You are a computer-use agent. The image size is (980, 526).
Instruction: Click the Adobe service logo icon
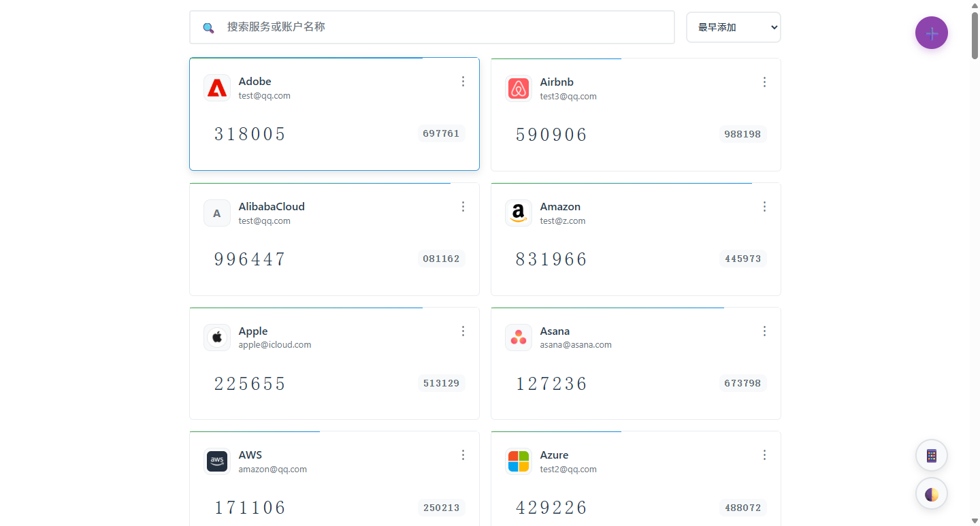point(216,87)
